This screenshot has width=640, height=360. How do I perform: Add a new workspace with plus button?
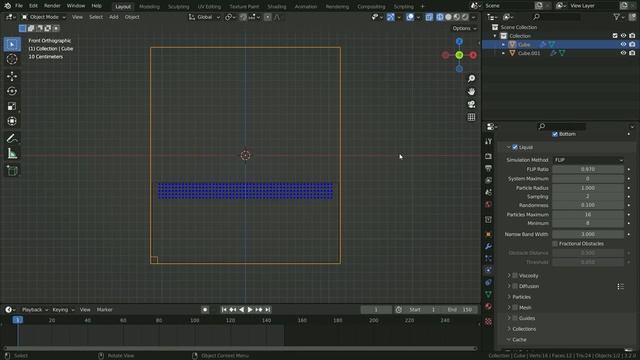coord(422,7)
